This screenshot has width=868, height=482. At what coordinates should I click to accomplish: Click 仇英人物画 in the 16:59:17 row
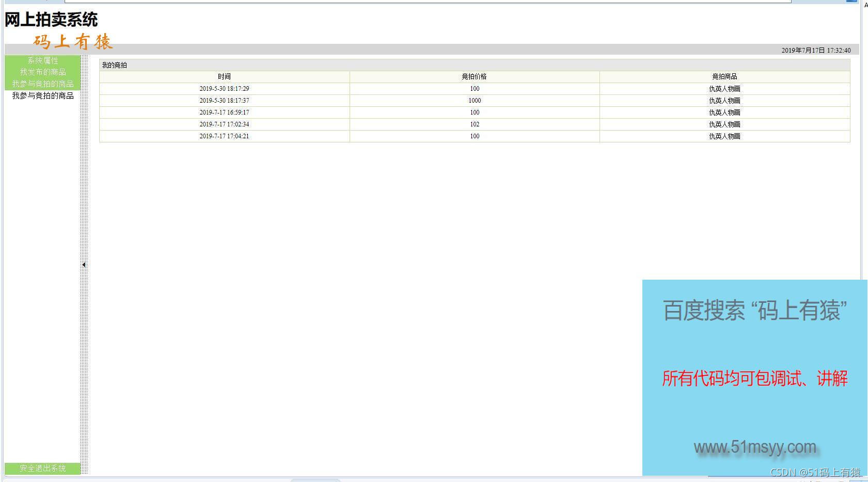724,113
